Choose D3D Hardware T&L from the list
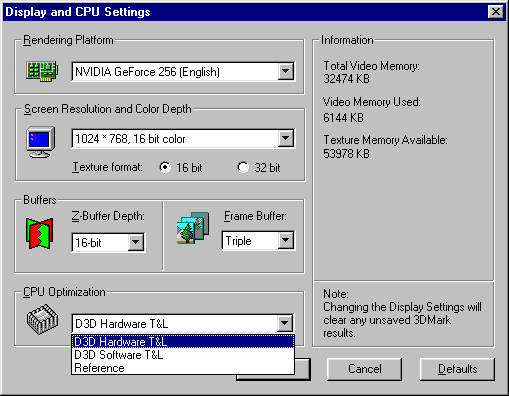This screenshot has width=509, height=396. 183,342
